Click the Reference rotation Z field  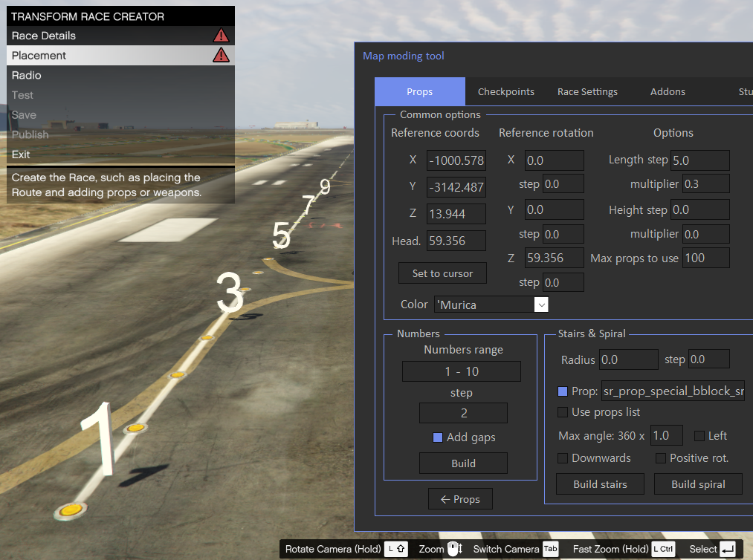coord(555,258)
